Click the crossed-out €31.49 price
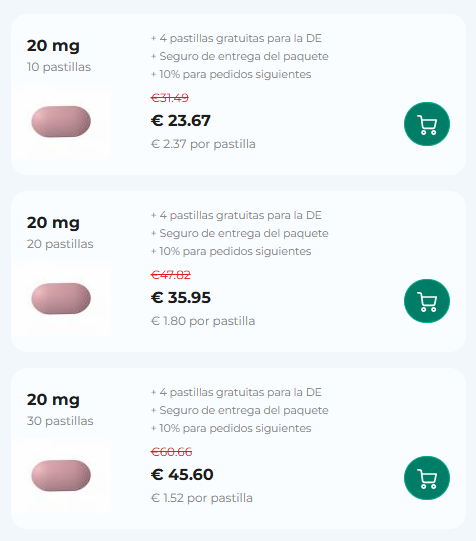This screenshot has width=476, height=541. (170, 98)
